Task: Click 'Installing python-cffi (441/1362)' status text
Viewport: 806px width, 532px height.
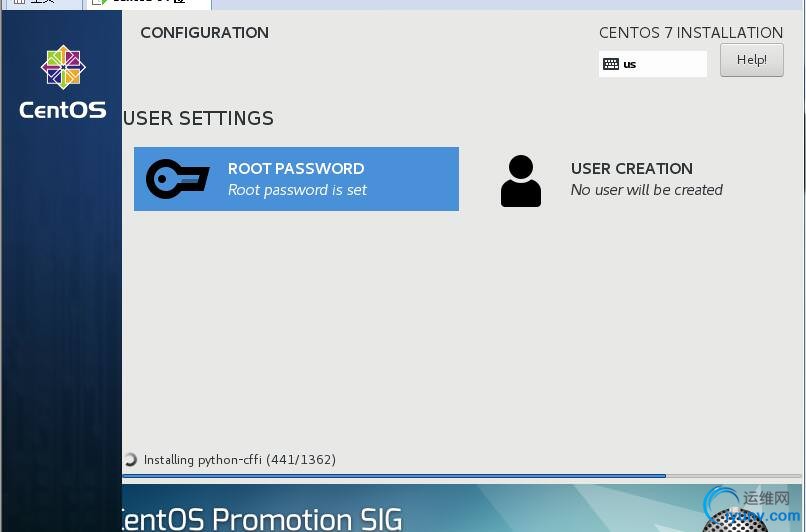Action: [x=240, y=460]
